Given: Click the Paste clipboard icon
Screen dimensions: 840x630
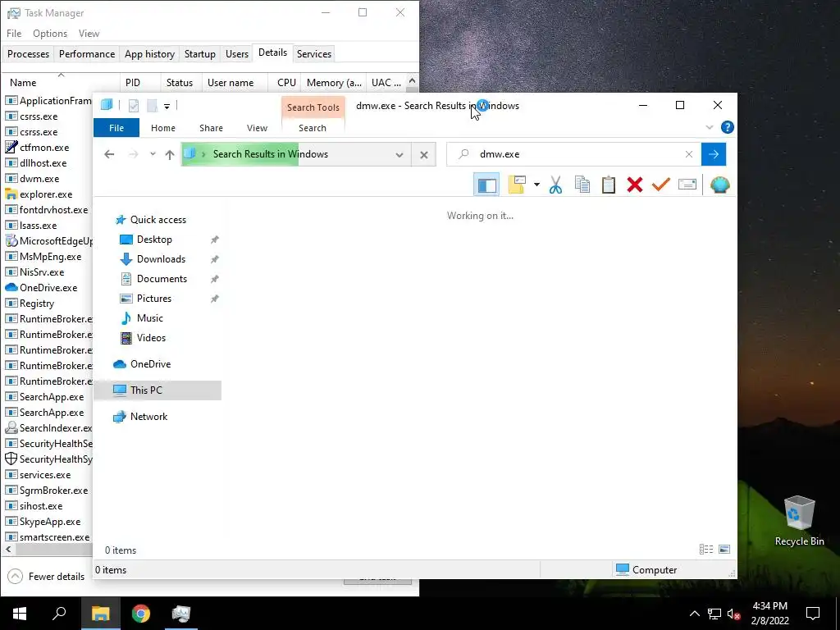Looking at the screenshot, I should (x=608, y=185).
